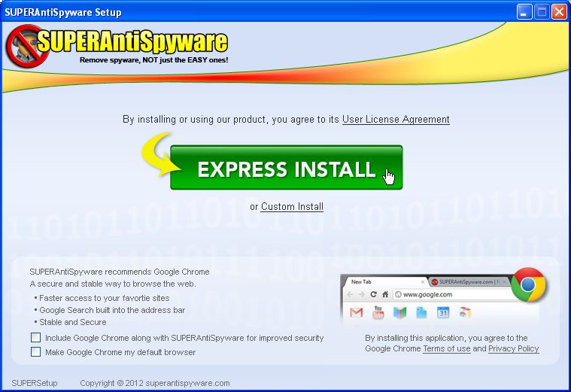The image size is (571, 392).
Task: Click the Google Calendar icon in preview
Action: (443, 312)
